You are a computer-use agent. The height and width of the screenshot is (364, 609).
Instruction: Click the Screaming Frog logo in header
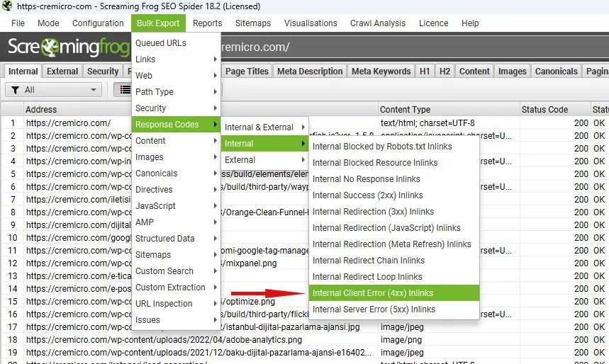tap(67, 47)
